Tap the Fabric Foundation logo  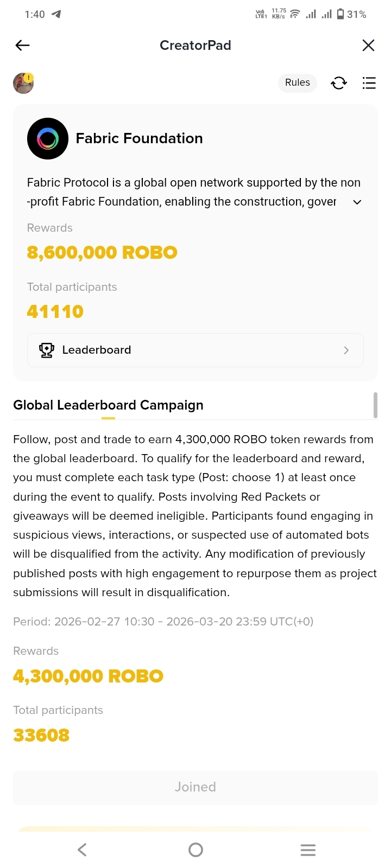(x=48, y=138)
